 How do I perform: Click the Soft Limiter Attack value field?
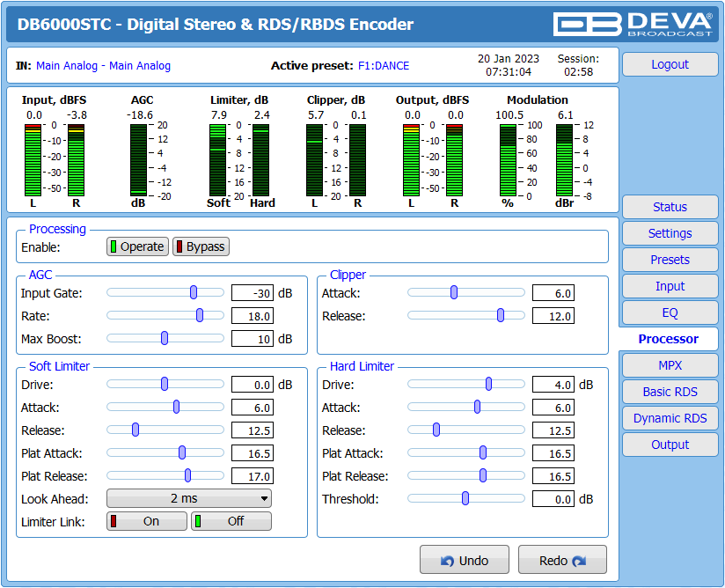253,408
